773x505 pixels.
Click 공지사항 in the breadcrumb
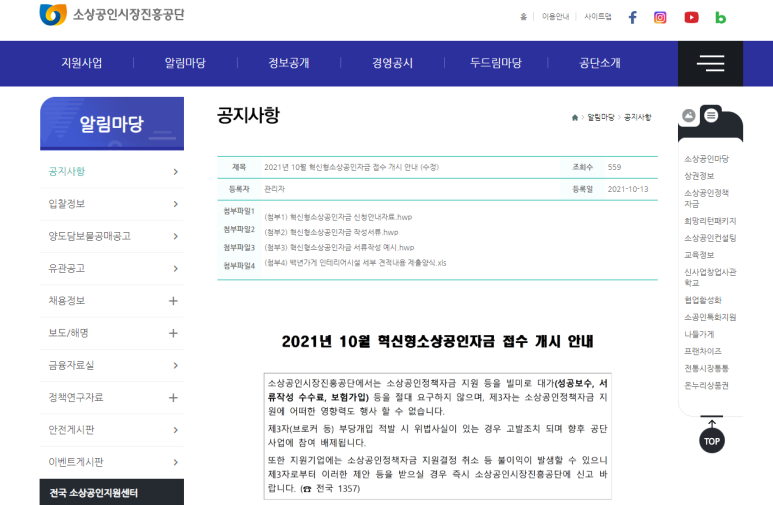tap(637, 117)
